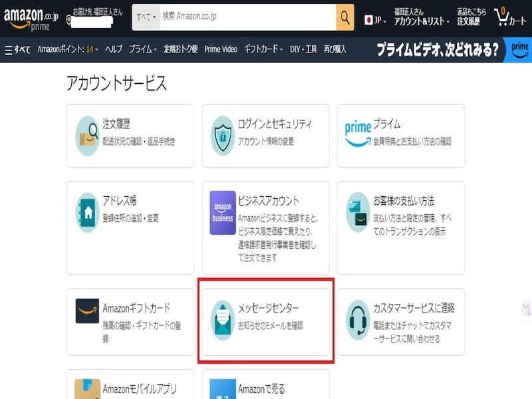532x399 pixels.
Task: Expand the アカウント&リスト dropdown
Action: coord(422,17)
